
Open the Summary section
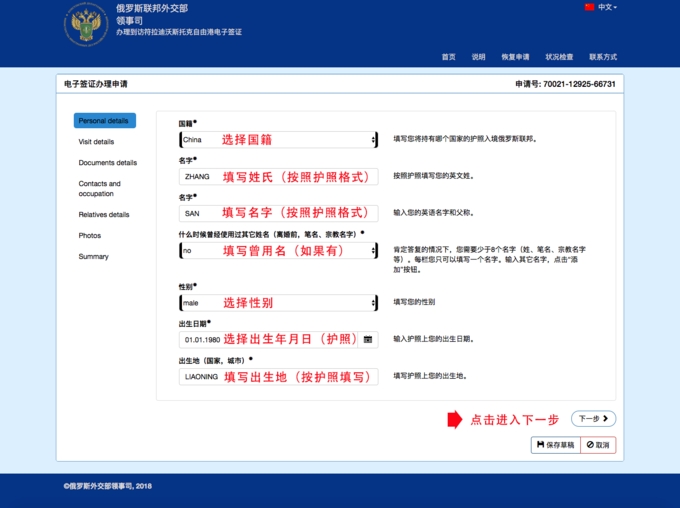[93, 257]
